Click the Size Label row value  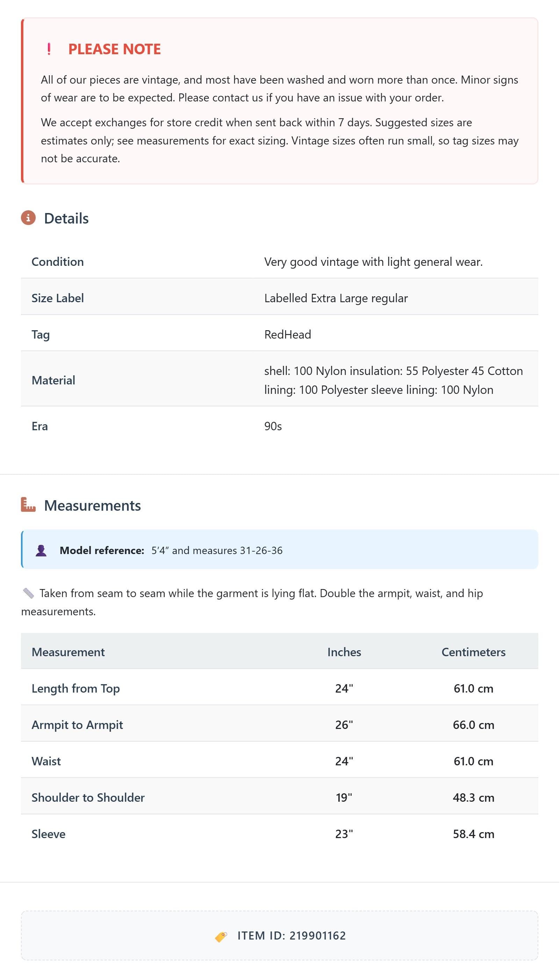coord(336,298)
